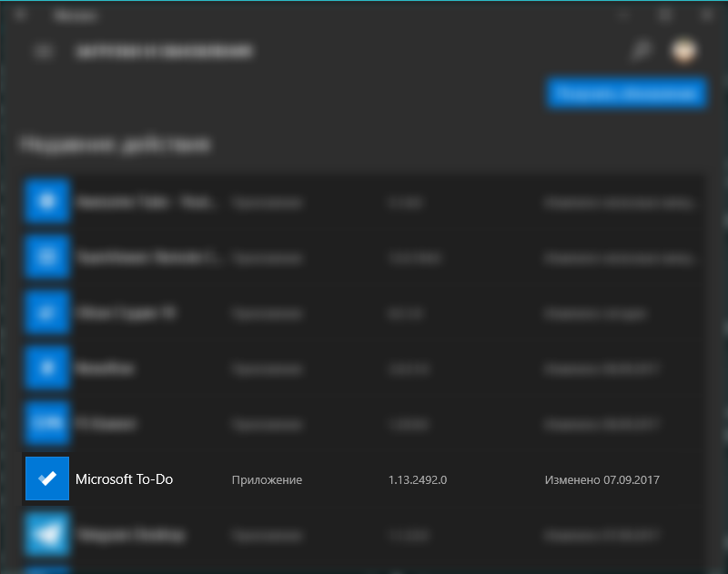Image resolution: width=728 pixels, height=574 pixels.
Task: Click version number 1.13.2492.0
Action: coord(418,479)
